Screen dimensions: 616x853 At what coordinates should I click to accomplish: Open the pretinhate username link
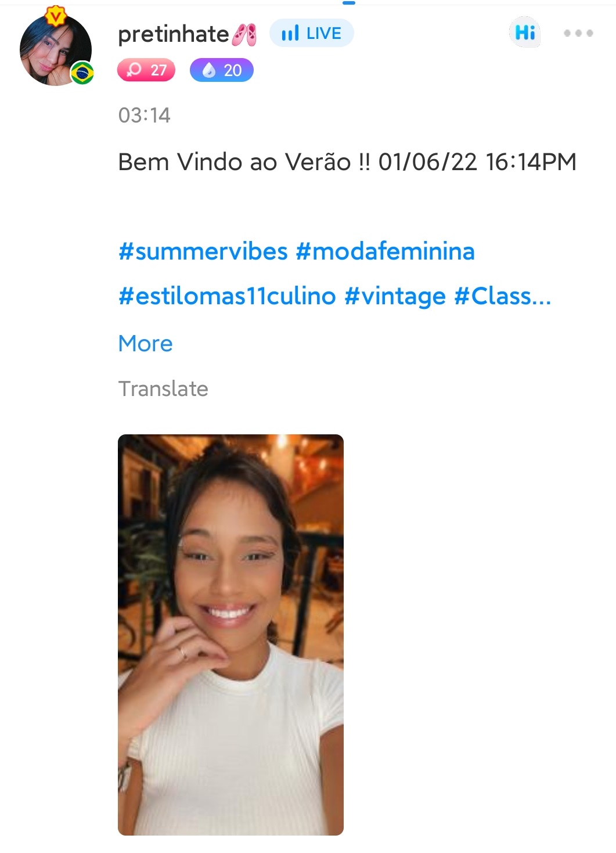coord(173,34)
